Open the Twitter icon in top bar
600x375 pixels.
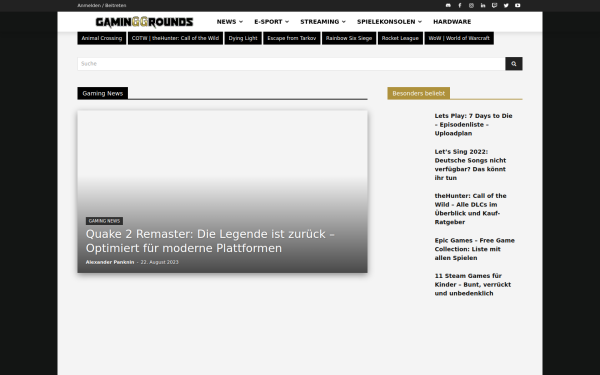click(x=506, y=5)
